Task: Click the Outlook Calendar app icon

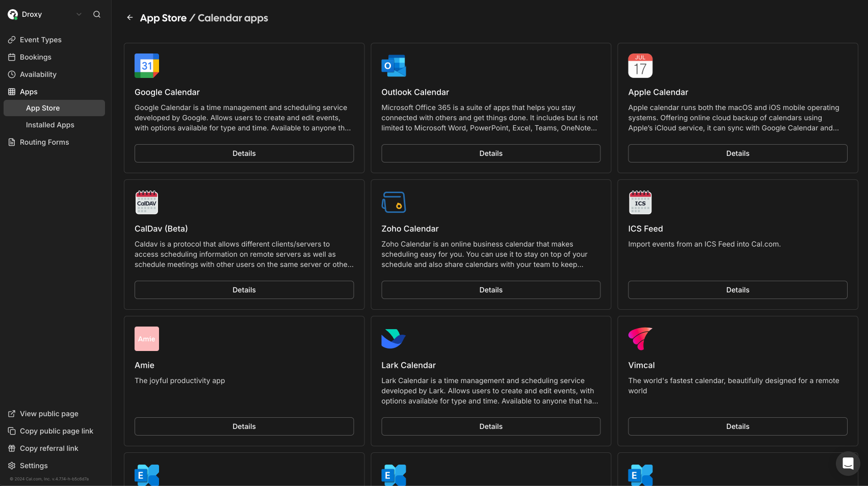Action: pyautogui.click(x=393, y=65)
